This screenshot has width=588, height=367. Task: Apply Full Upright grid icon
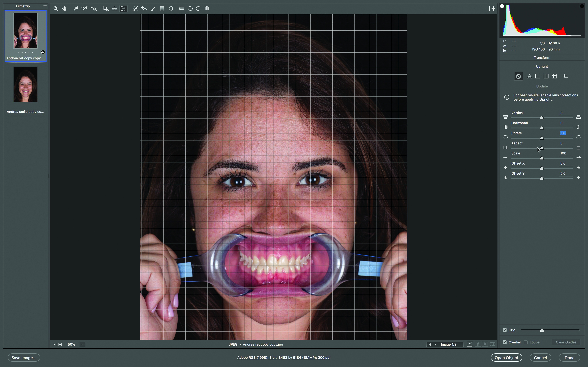[554, 76]
